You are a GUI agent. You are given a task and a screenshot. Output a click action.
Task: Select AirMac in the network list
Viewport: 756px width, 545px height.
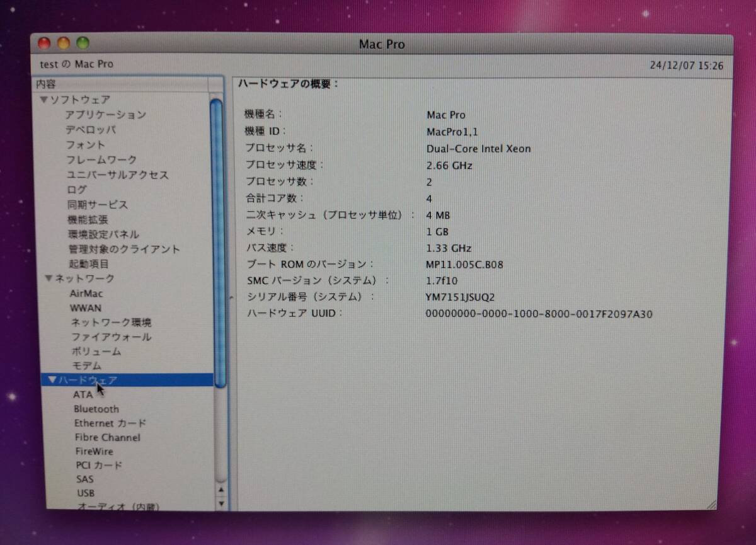(86, 294)
